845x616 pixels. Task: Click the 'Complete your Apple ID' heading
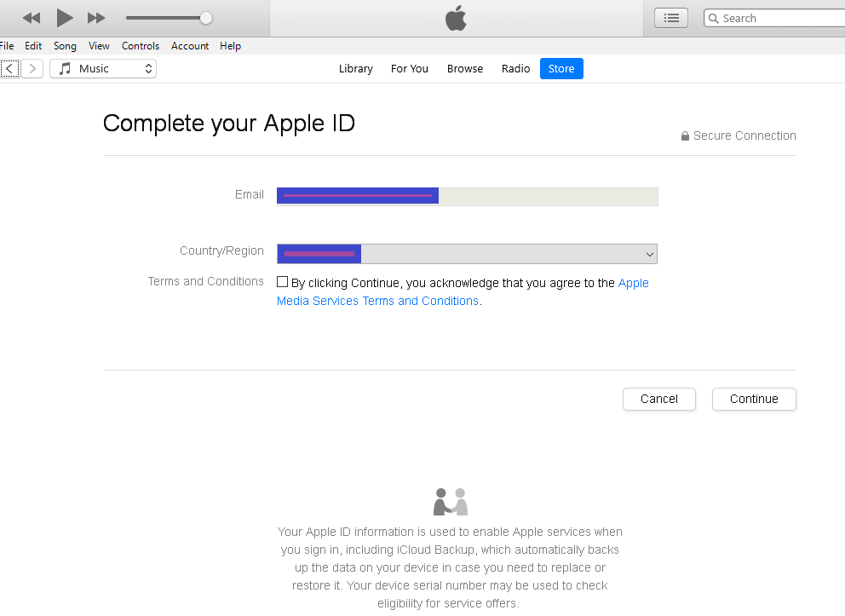(x=229, y=124)
